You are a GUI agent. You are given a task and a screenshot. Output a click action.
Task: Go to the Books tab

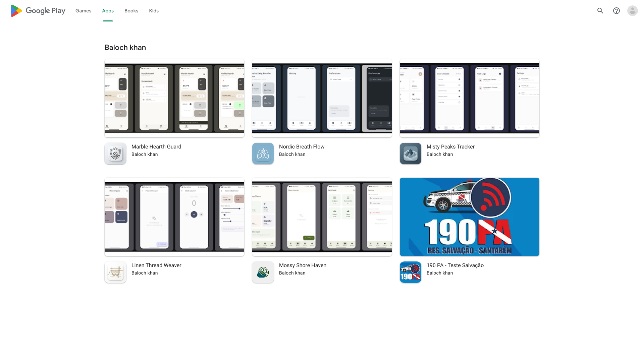pyautogui.click(x=131, y=11)
